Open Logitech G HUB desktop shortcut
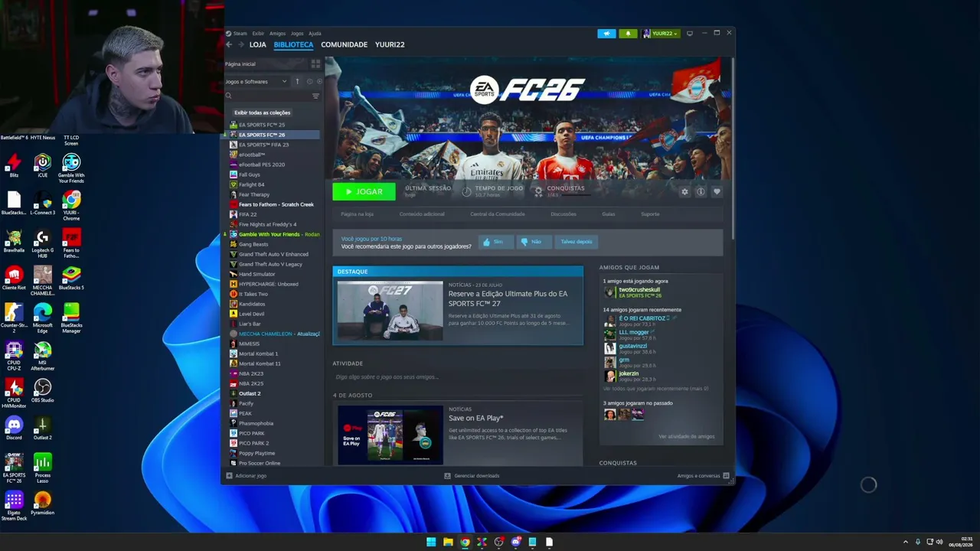The height and width of the screenshot is (551, 980). [x=42, y=243]
